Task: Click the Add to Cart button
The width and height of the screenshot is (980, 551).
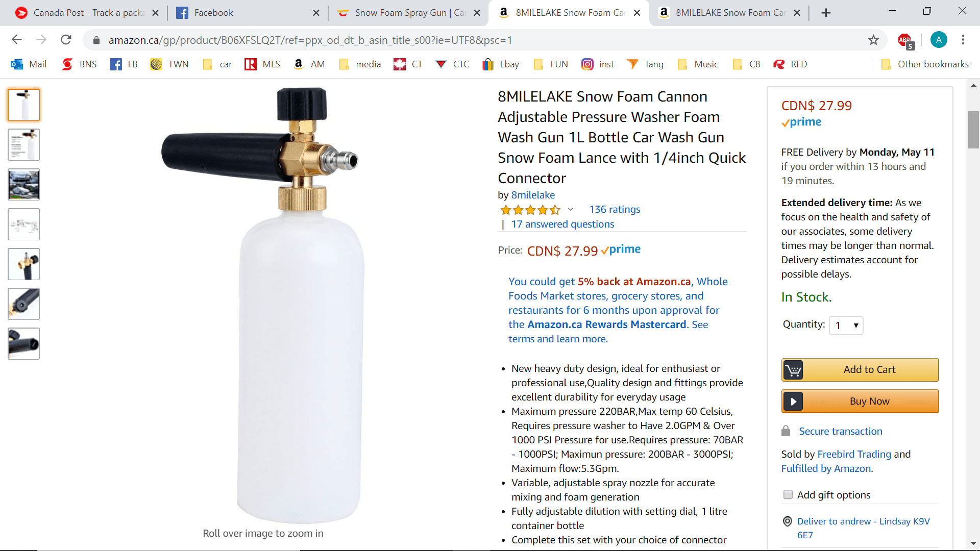Action: [860, 369]
